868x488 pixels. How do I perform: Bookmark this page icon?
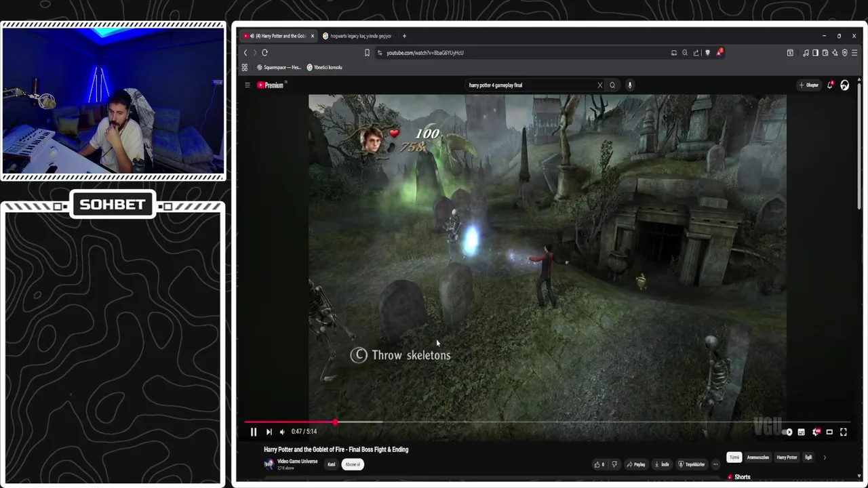(x=367, y=53)
